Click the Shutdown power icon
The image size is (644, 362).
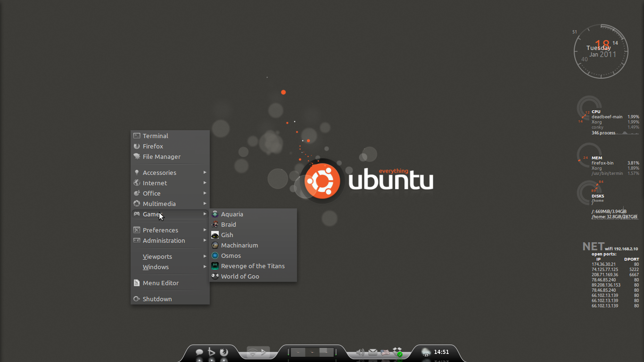pos(137,299)
